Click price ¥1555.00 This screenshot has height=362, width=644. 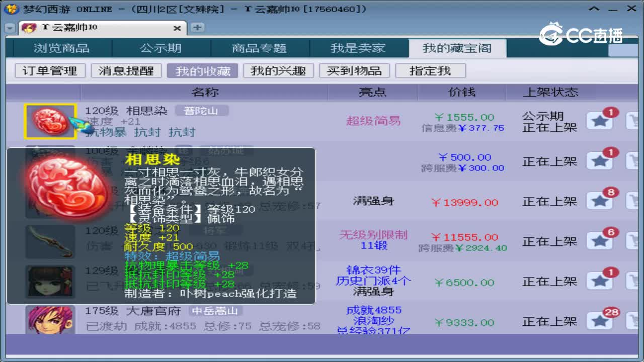tap(465, 117)
